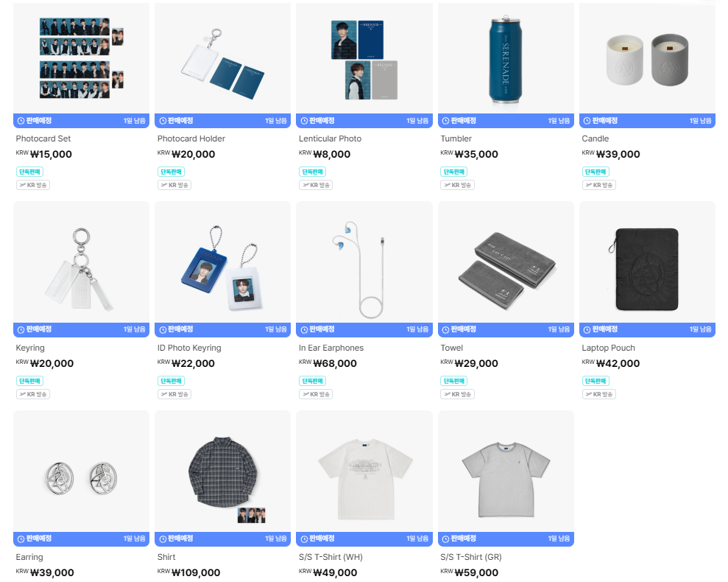
Task: Click the blue sale-scheduled banner on Laptop Pouch
Action: [647, 329]
